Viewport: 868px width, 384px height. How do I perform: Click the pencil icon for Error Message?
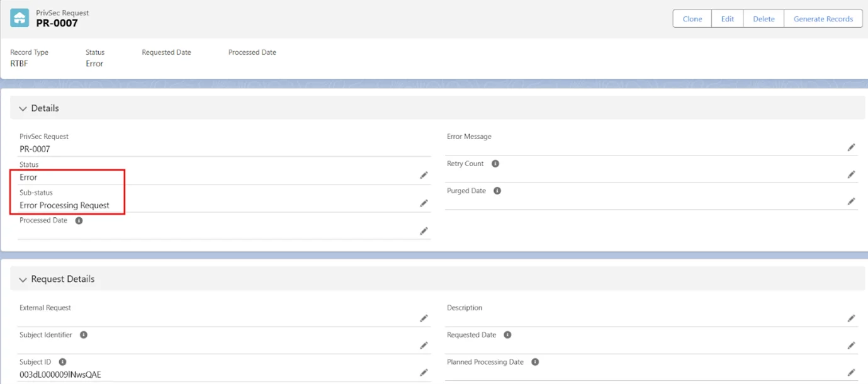click(x=851, y=147)
